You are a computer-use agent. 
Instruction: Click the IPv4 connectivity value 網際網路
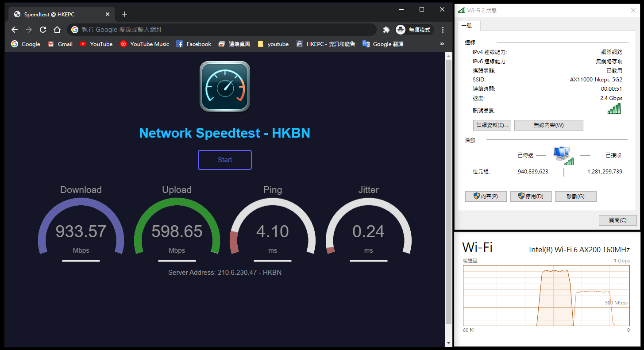(x=612, y=52)
